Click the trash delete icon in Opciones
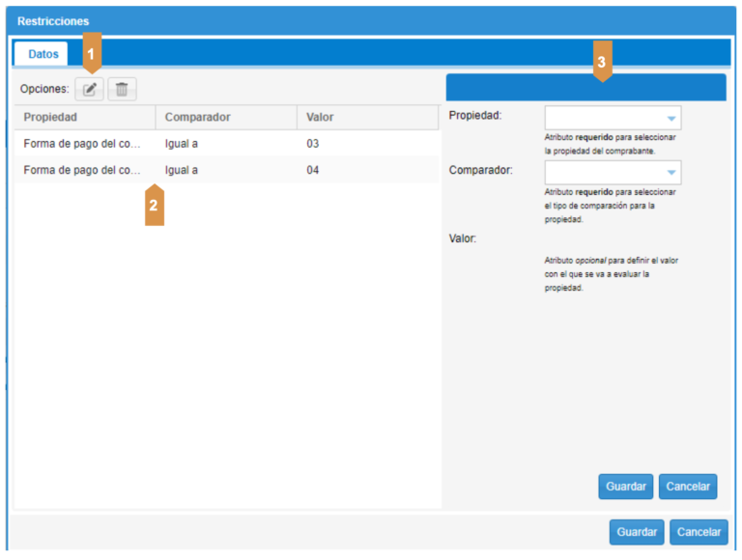This screenshot has height=560, width=742. (122, 90)
